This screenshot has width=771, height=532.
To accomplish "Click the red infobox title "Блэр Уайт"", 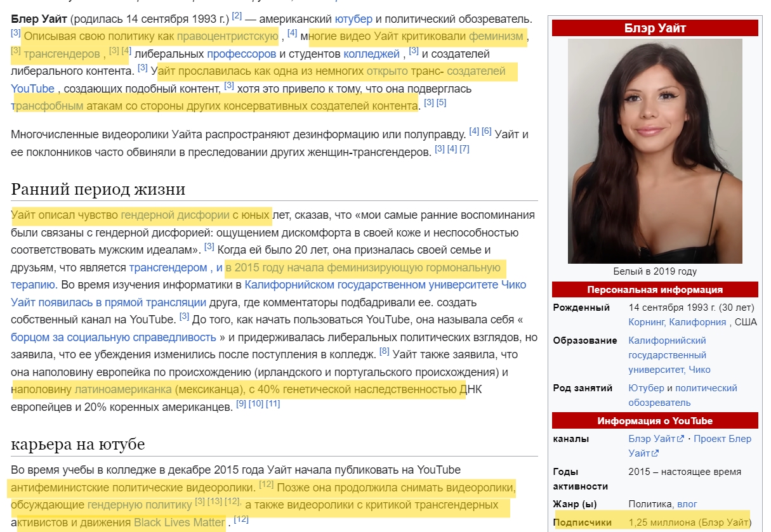I will point(655,29).
